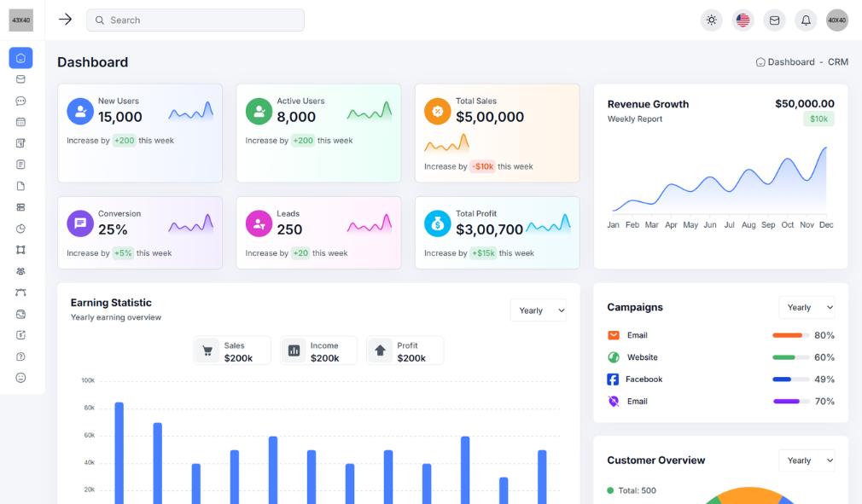
Task: Click the Sales $200k stat button
Action: coord(232,351)
